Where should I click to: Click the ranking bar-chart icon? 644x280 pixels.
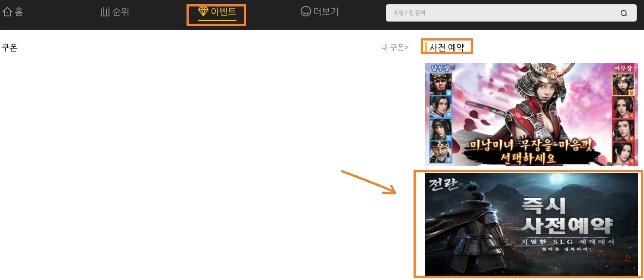[105, 12]
